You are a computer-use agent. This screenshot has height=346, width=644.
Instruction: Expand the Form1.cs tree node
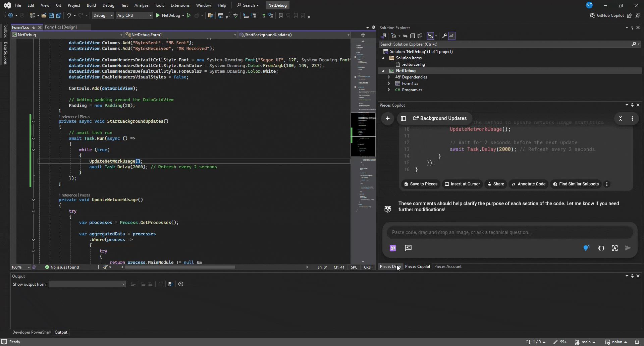coord(389,83)
